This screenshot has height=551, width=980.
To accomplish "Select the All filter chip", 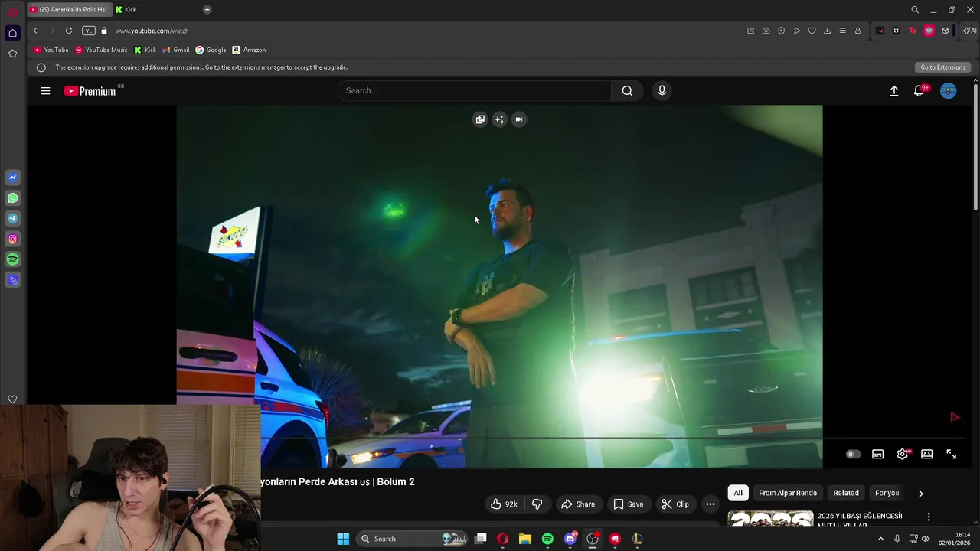I will (738, 493).
